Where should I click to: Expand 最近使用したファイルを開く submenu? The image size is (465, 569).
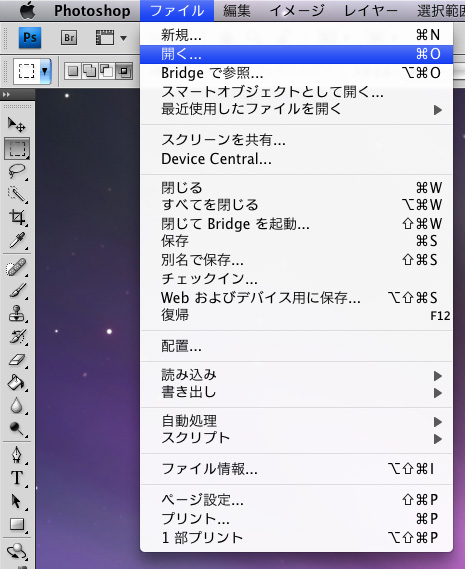pyautogui.click(x=297, y=109)
